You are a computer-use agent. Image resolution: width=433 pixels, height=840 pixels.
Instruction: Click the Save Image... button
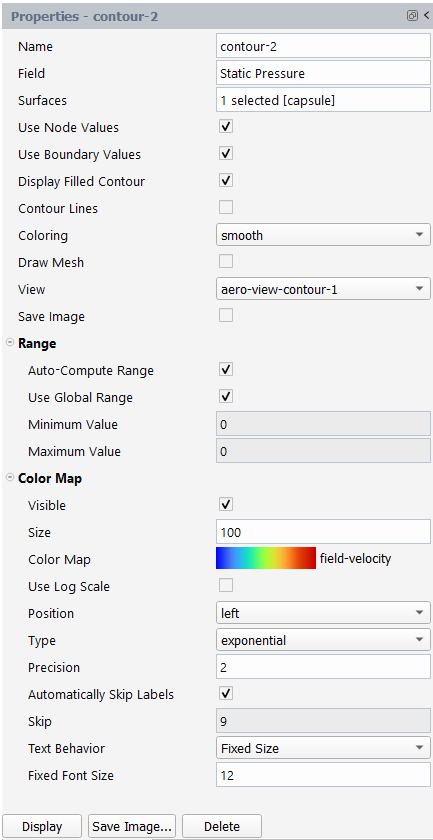(131, 827)
